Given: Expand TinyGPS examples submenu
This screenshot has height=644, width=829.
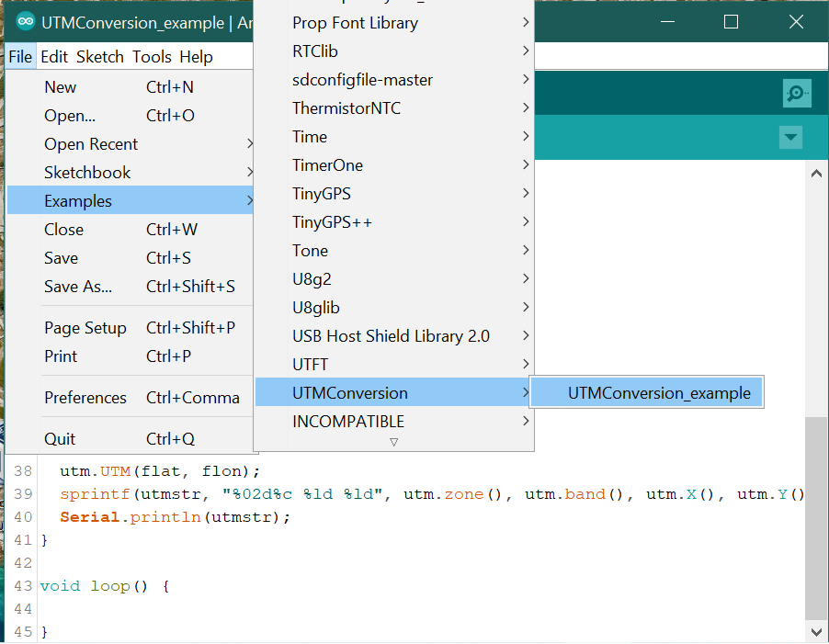Looking at the screenshot, I should pyautogui.click(x=394, y=194).
